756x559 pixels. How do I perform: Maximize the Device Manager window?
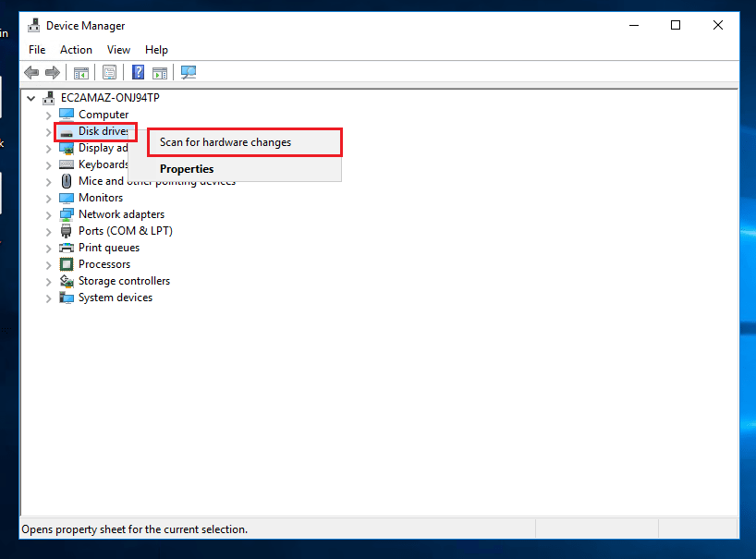click(x=676, y=25)
